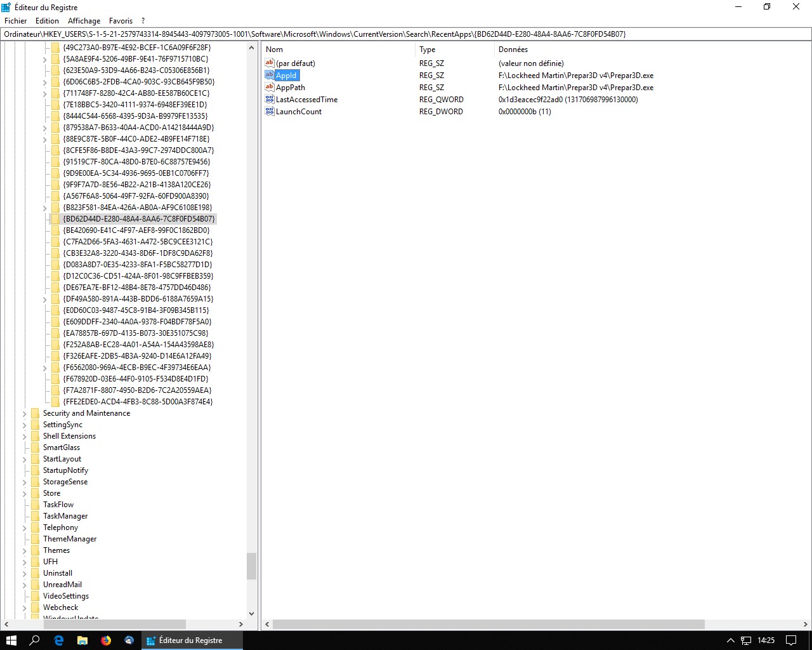
Task: Open the notification center icon
Action: (791, 640)
